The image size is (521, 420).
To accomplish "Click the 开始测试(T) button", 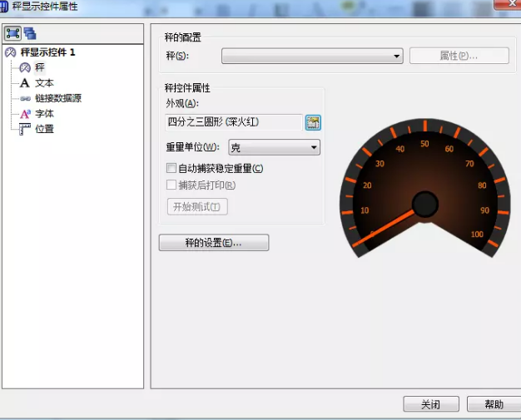I will coord(197,206).
